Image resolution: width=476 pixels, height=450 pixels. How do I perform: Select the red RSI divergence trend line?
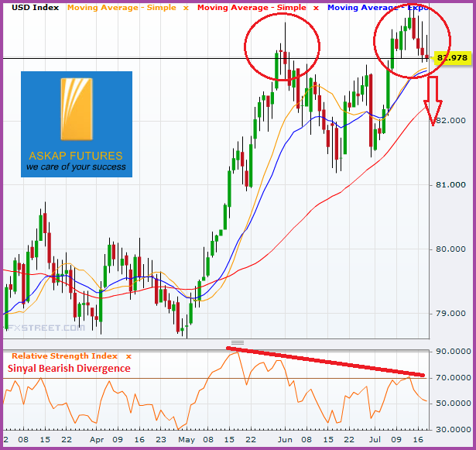[325, 362]
